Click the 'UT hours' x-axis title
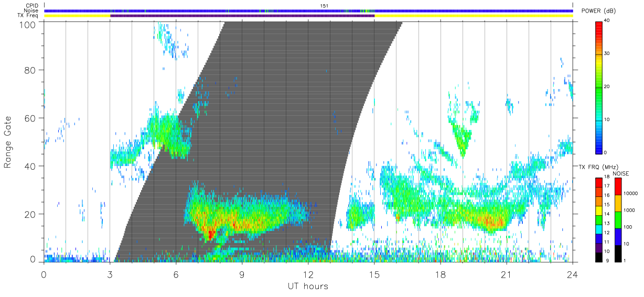The width and height of the screenshot is (644, 297). (307, 286)
